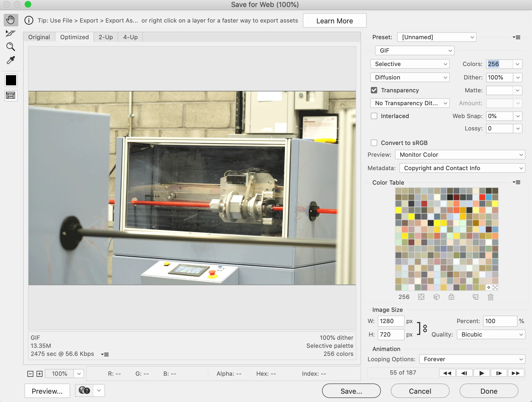
Task: Open the Color Table panel menu
Action: tap(516, 182)
